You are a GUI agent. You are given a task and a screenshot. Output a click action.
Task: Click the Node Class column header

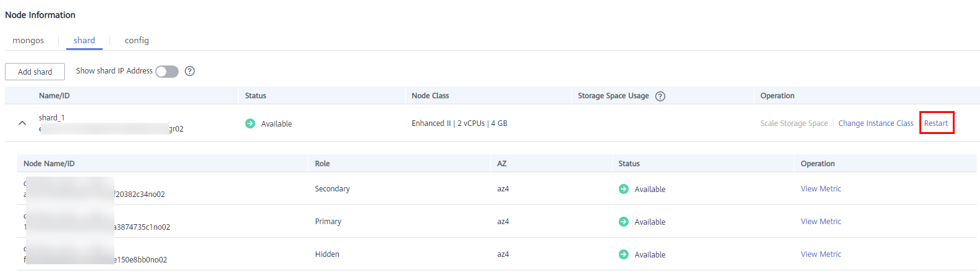[430, 96]
